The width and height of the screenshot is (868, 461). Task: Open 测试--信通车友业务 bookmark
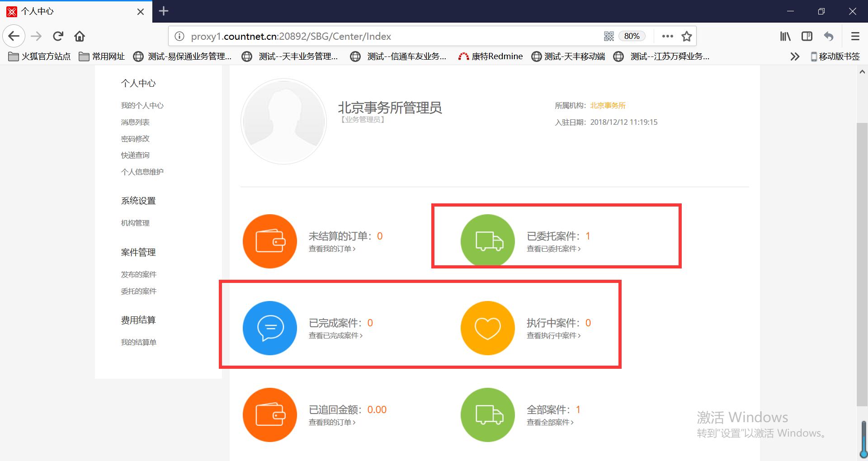click(399, 56)
